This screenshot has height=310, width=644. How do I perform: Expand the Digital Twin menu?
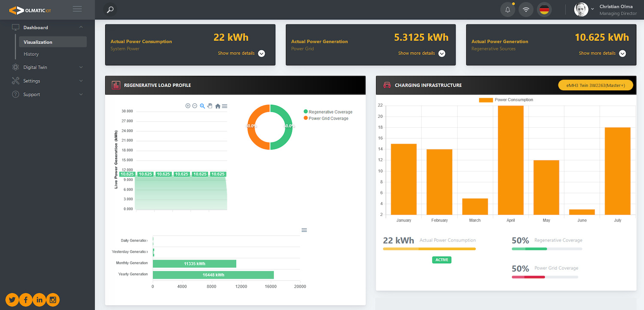(x=47, y=67)
